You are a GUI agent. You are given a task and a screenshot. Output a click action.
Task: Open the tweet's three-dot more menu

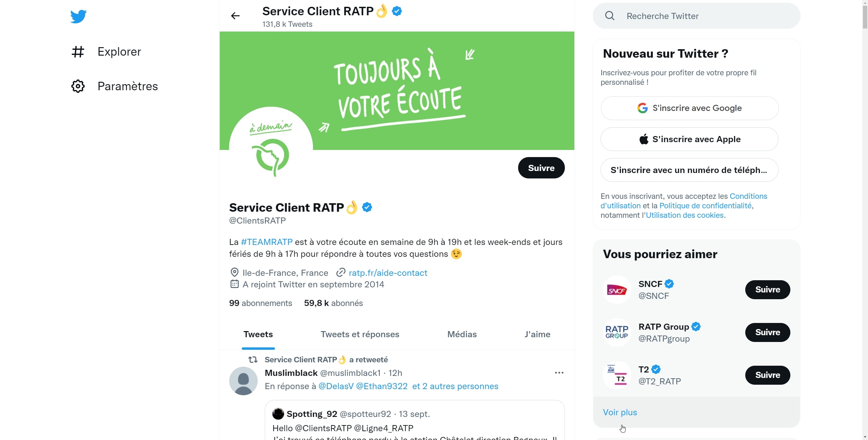click(559, 373)
